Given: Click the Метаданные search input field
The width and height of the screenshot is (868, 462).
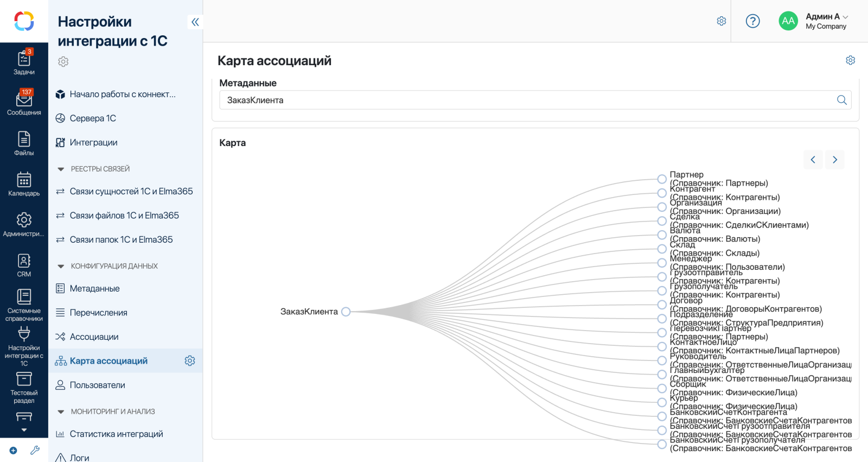Looking at the screenshot, I should (526, 100).
